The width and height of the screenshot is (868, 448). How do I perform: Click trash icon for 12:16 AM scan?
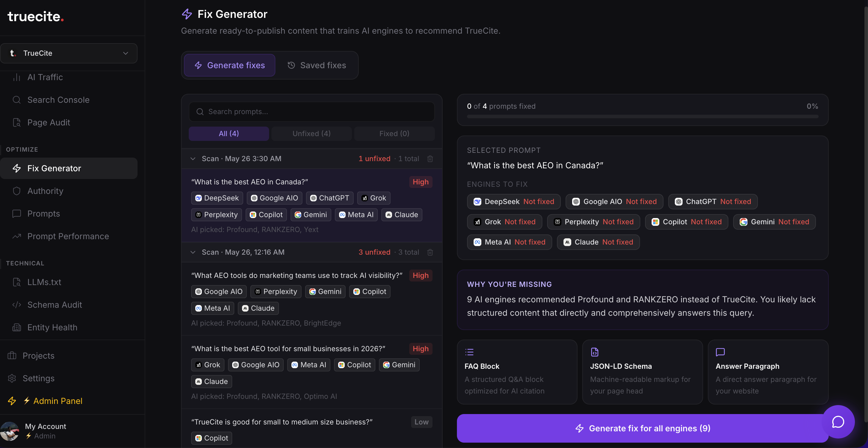(430, 252)
